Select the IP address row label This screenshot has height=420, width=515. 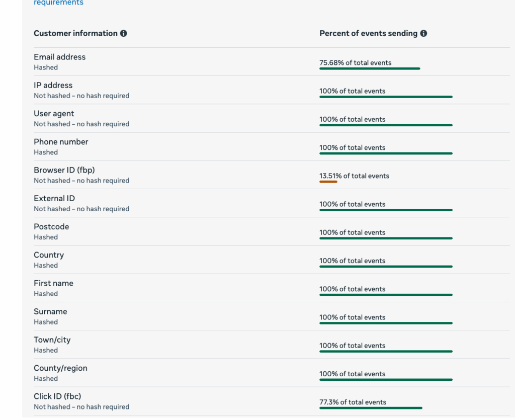pos(53,85)
